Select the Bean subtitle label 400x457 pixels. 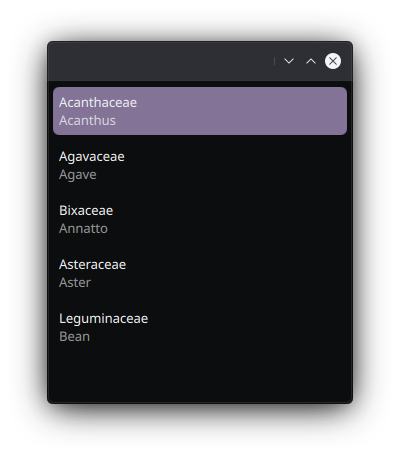[x=74, y=337]
